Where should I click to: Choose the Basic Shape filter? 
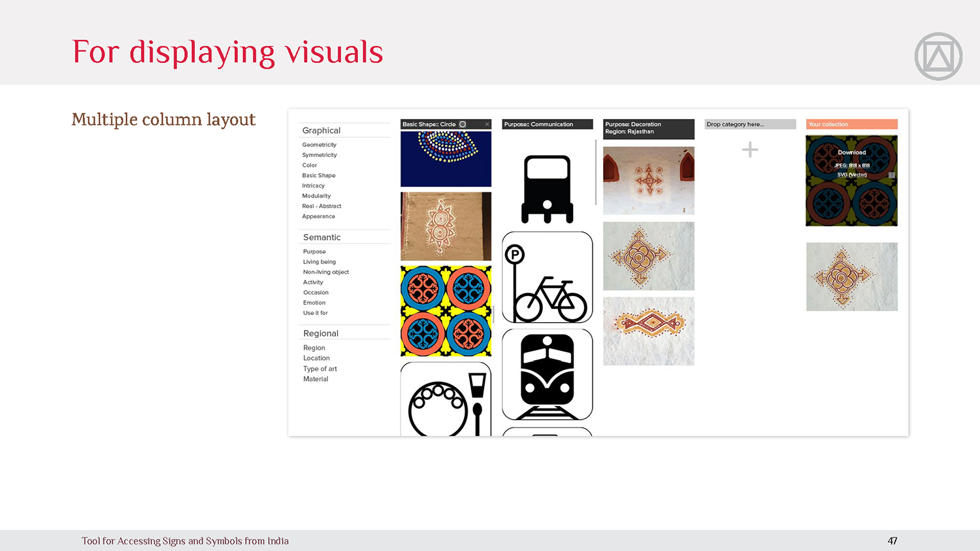318,175
